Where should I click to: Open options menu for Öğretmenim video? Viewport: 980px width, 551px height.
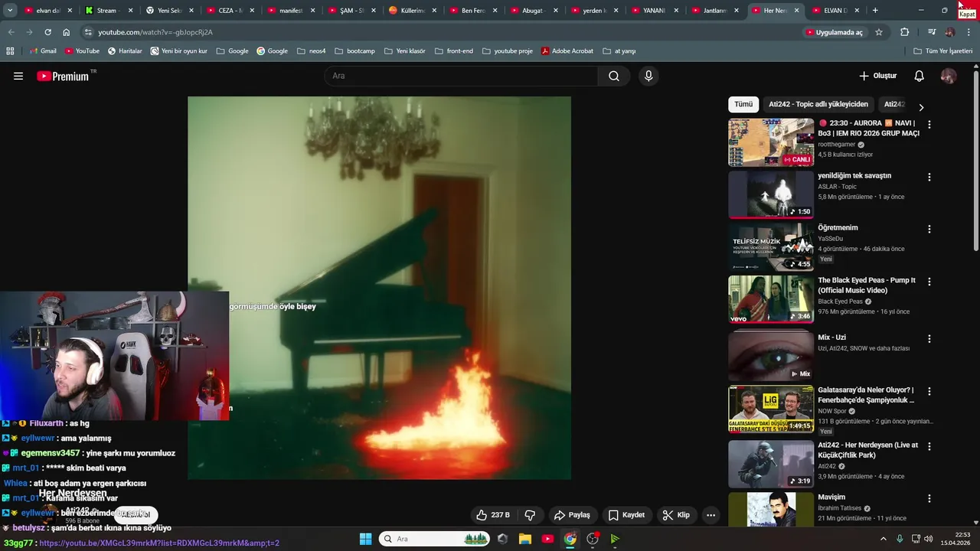pos(929,229)
